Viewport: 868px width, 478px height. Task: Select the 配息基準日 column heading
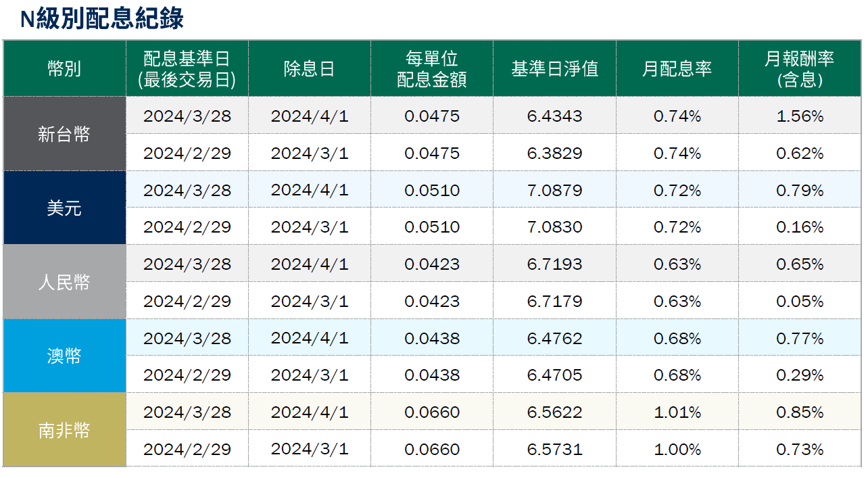coord(187,68)
